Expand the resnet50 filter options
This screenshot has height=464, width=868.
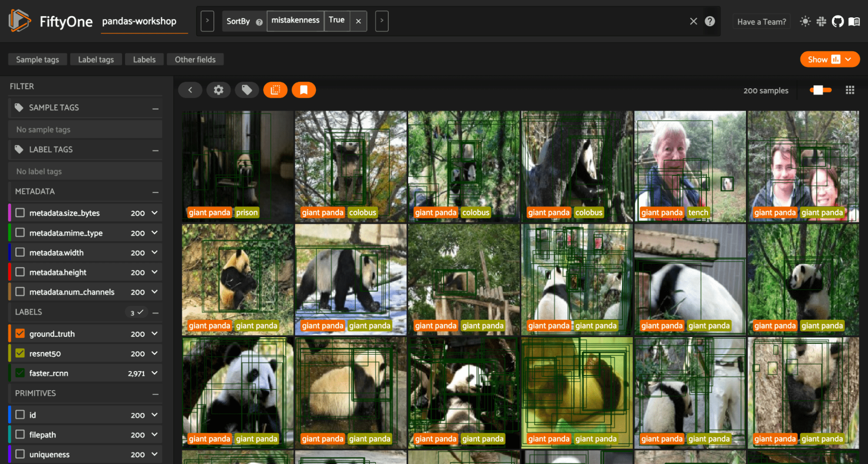pyautogui.click(x=155, y=353)
